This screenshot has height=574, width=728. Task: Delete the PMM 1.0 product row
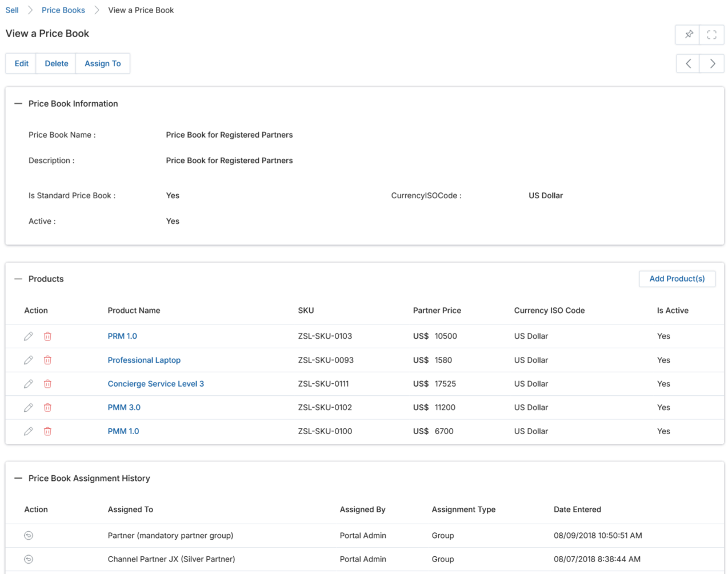pos(47,431)
